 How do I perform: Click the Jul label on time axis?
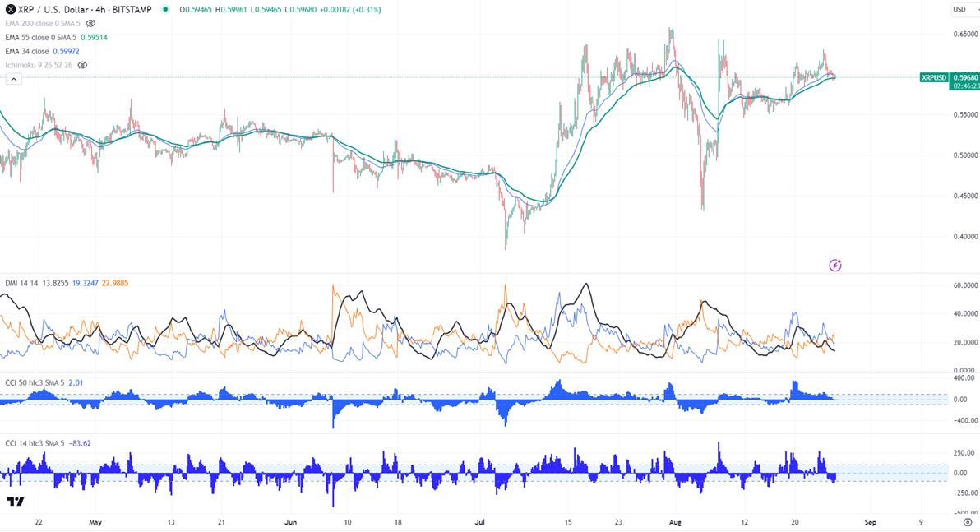coord(480,522)
